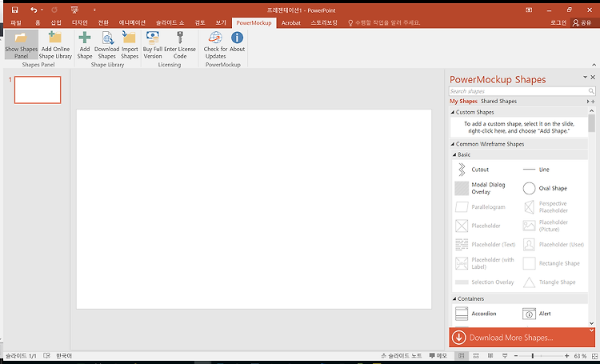Click the search magnifier icon in shapes panel
600x364 pixels.
point(591,91)
